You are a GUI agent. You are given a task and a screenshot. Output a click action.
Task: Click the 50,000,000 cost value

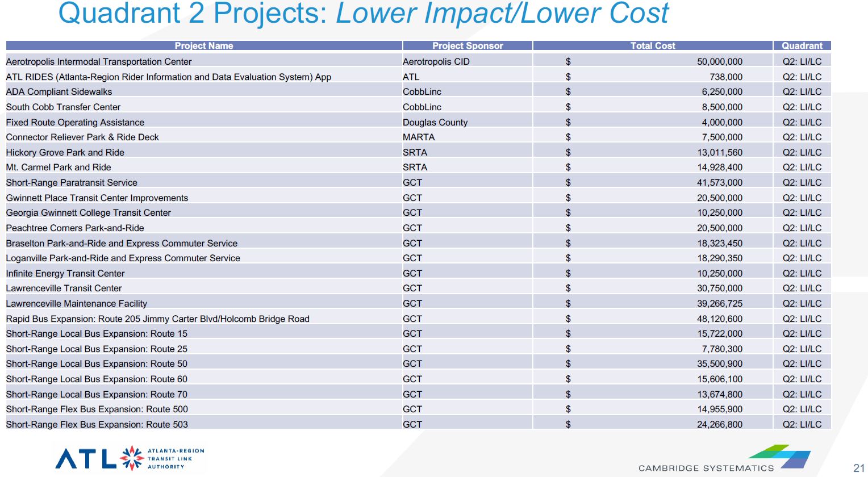[720, 61]
